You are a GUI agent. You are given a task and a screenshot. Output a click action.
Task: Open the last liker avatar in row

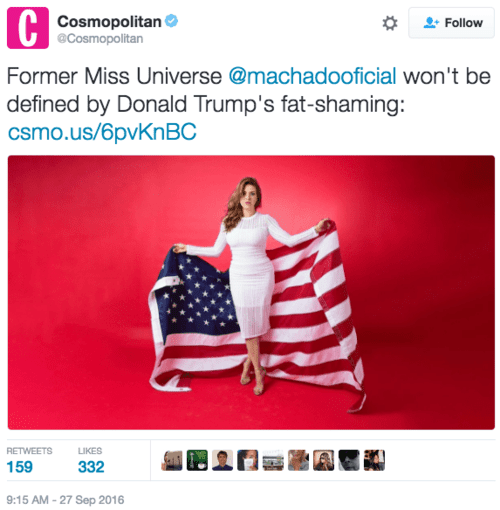(374, 460)
